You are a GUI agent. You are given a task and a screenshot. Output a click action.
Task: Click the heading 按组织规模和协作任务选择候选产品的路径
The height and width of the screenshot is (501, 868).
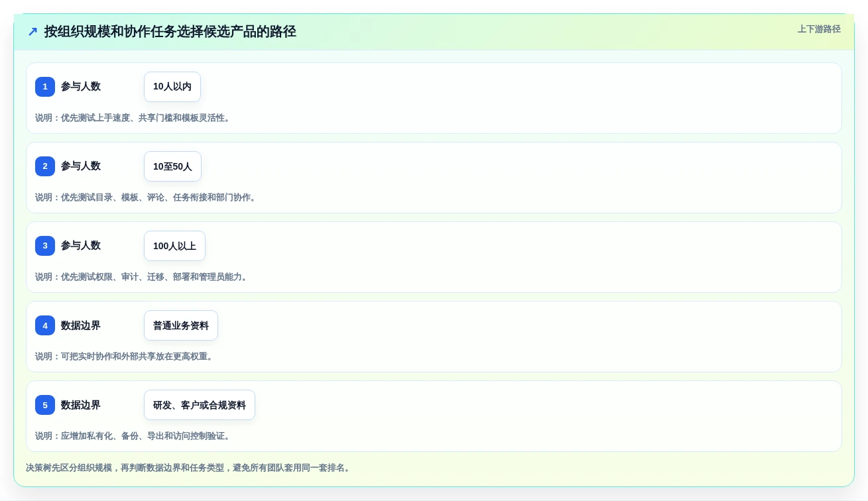(x=170, y=31)
